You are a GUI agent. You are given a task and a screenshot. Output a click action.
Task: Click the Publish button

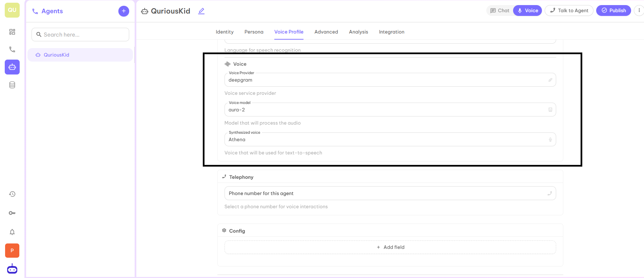613,10
